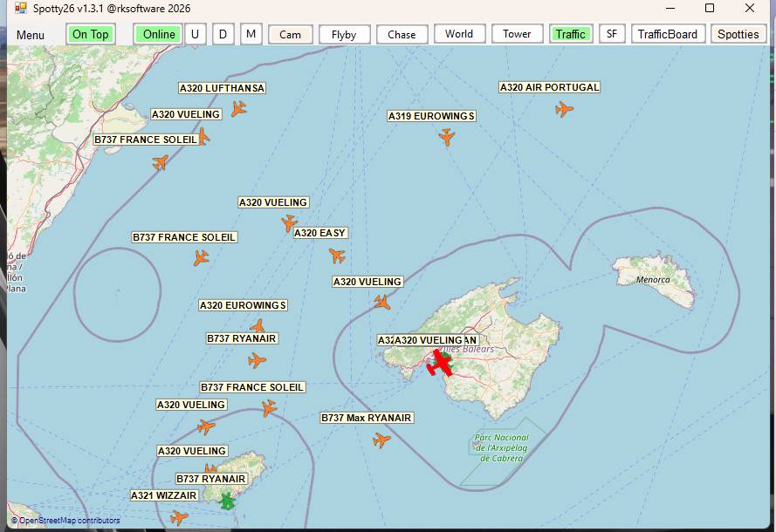
Task: Toggle the Online mode button
Action: (158, 34)
